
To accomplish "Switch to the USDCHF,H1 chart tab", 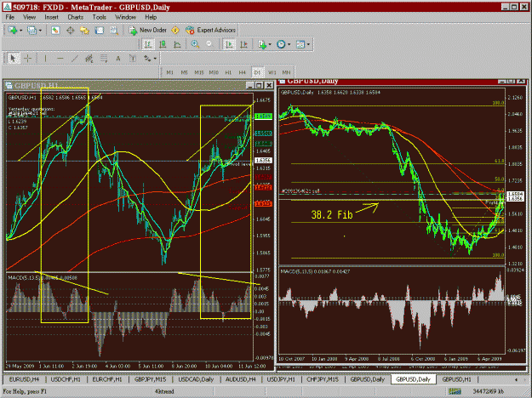I will point(66,379).
